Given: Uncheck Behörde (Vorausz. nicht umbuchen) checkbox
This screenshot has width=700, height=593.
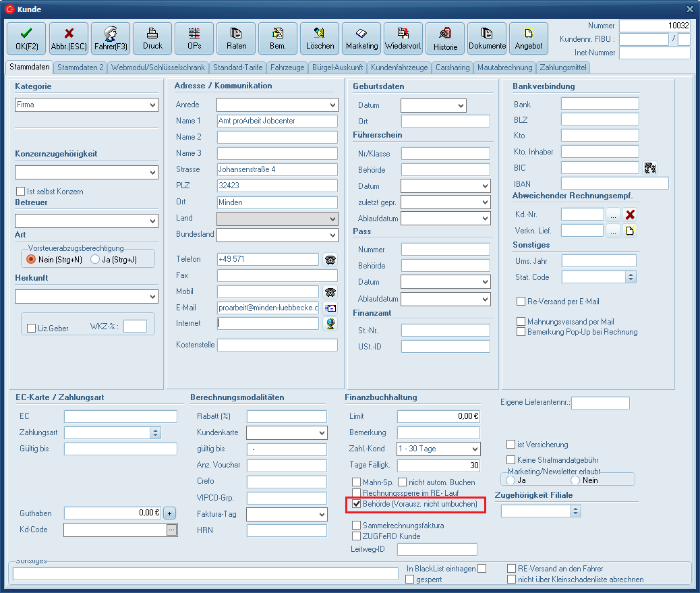Looking at the screenshot, I should (x=357, y=504).
